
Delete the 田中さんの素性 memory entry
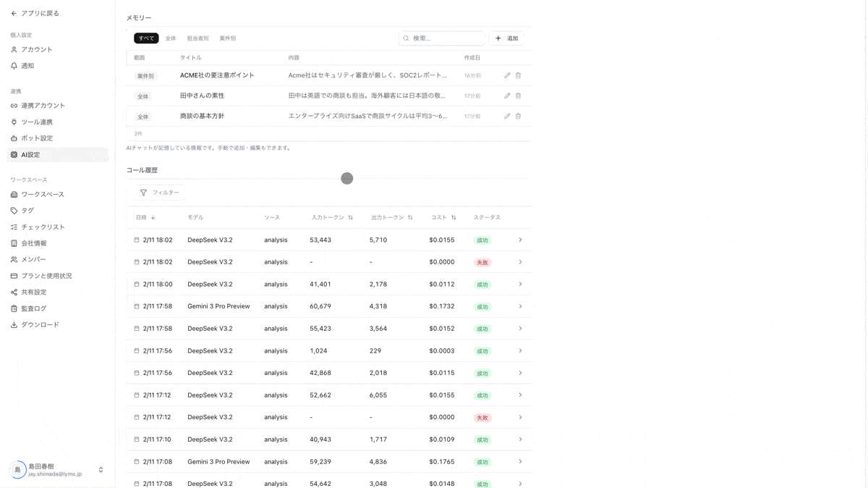518,96
